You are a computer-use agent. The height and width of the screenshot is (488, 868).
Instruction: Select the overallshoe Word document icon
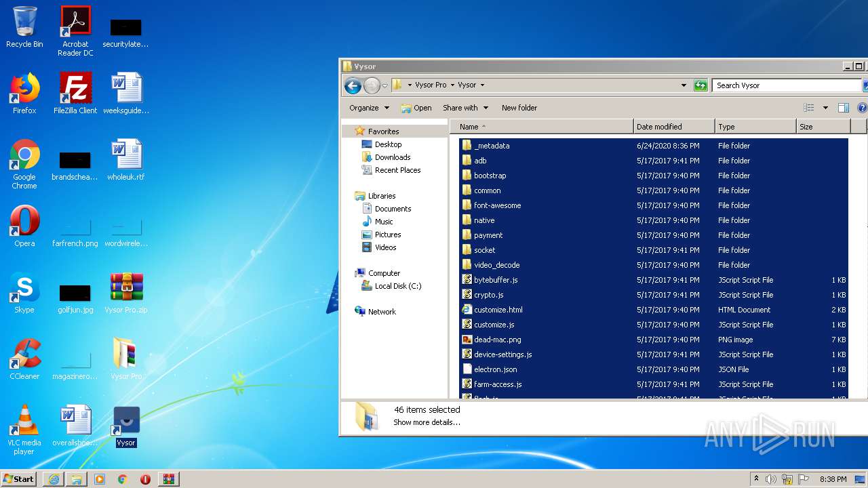click(x=75, y=426)
